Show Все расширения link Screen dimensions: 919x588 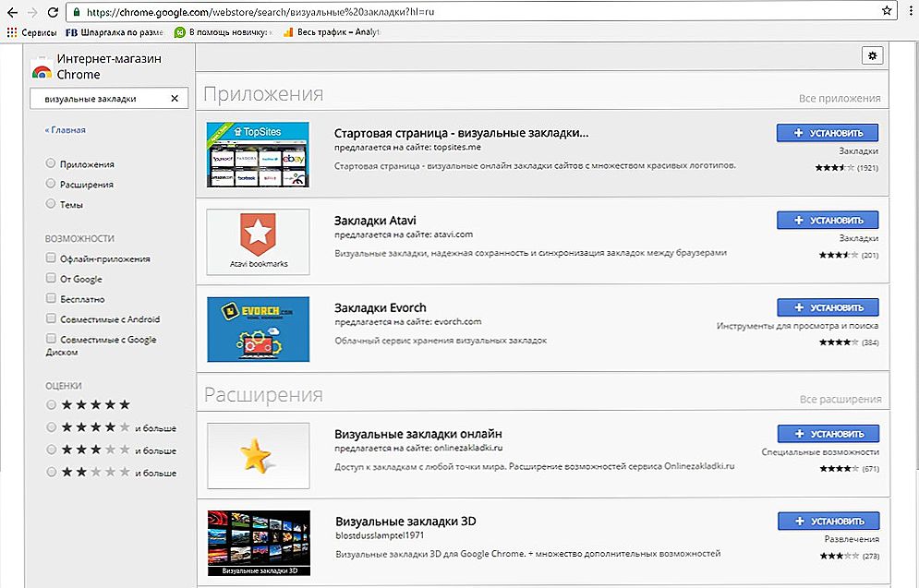(840, 399)
